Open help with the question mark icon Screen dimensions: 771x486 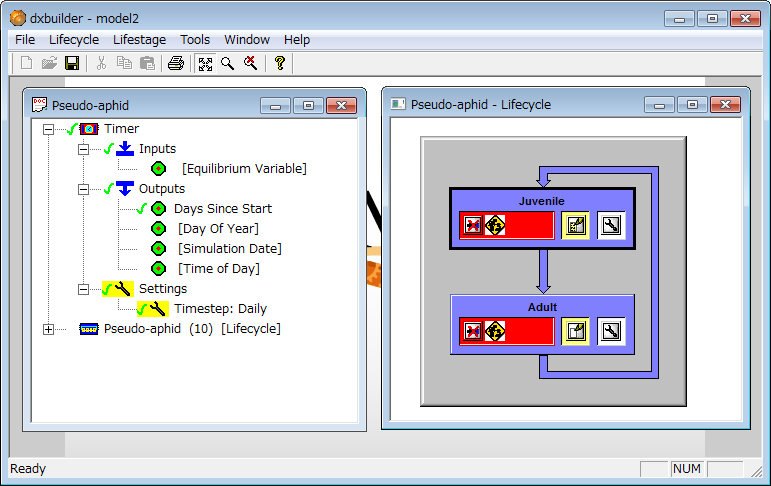(279, 63)
